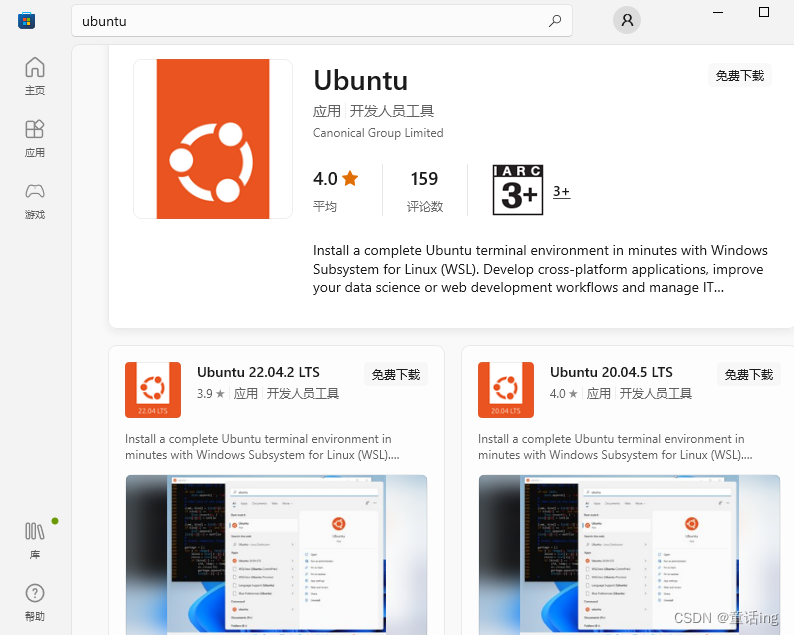794x635 pixels.
Task: Maximize the Microsoft Store window
Action: [764, 12]
